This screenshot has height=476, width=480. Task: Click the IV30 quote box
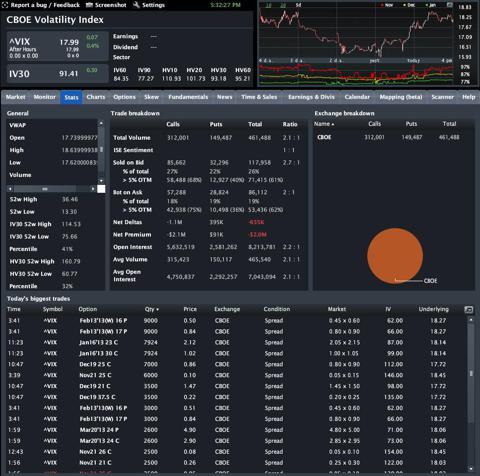pyautogui.click(x=58, y=73)
